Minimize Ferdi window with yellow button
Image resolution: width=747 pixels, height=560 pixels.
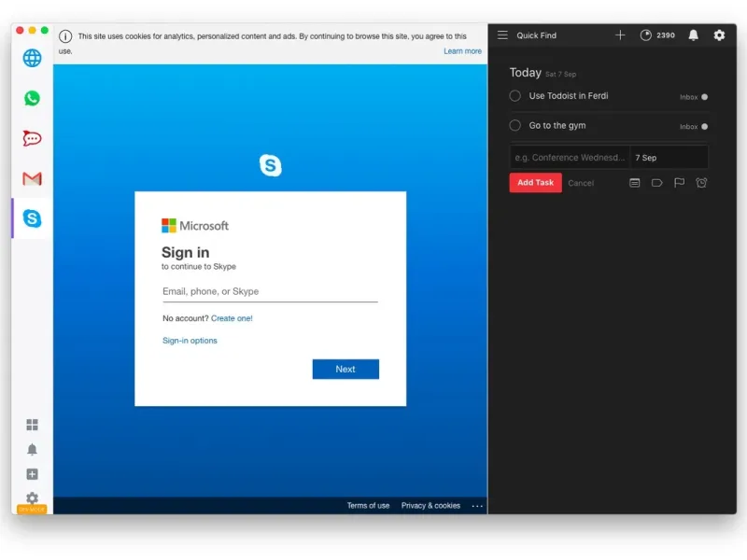[33, 31]
